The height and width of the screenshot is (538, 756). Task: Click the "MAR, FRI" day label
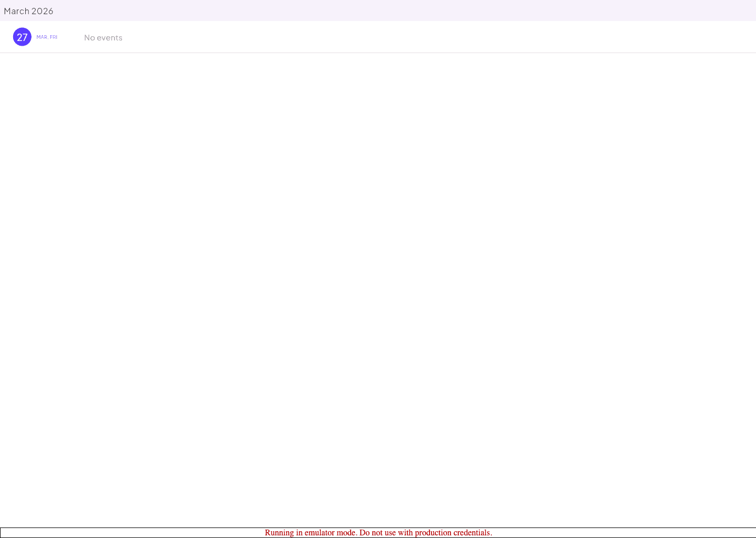[x=47, y=37]
